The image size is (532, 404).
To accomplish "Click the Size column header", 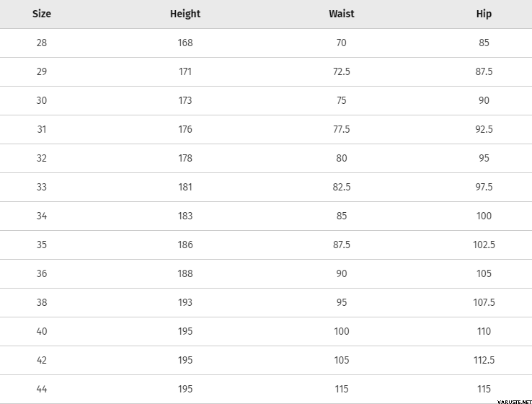I will click(42, 14).
